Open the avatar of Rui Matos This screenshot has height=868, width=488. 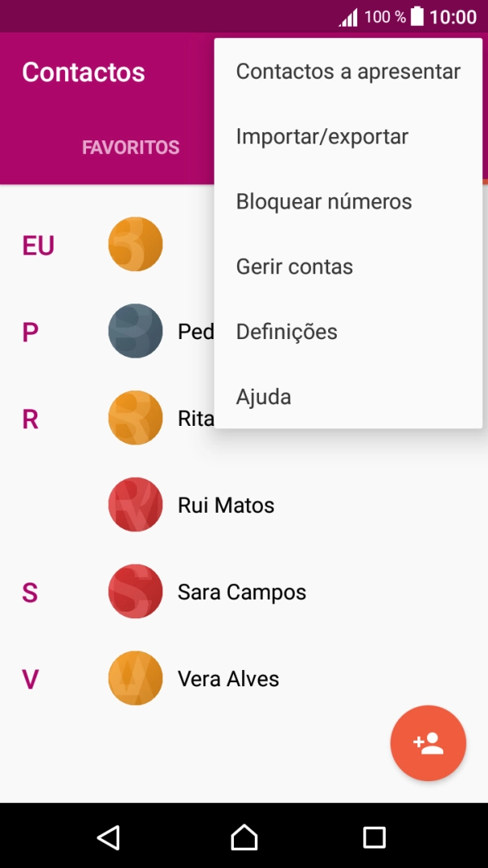pyautogui.click(x=135, y=504)
